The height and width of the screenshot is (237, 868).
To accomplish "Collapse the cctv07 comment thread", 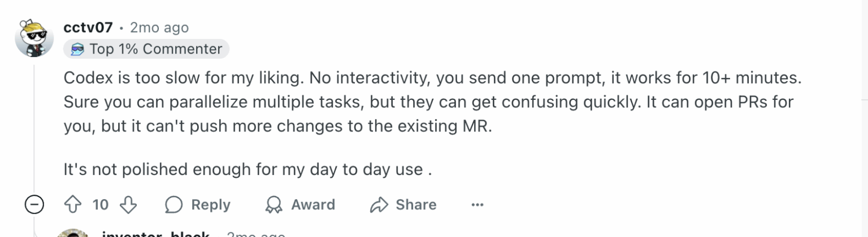I will [x=34, y=204].
